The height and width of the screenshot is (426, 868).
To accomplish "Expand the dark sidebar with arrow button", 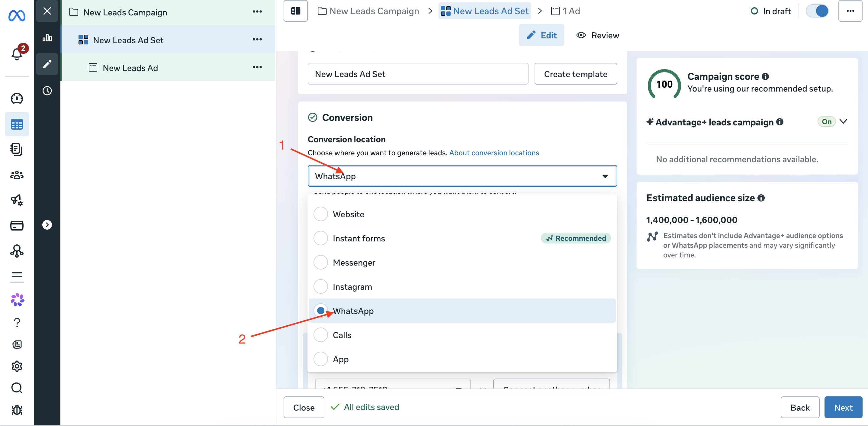I will [x=47, y=225].
